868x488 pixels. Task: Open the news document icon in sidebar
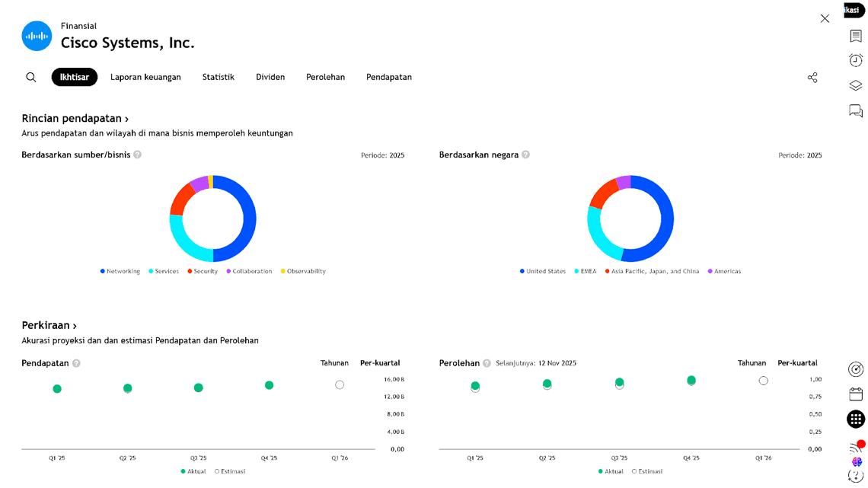[x=856, y=36]
